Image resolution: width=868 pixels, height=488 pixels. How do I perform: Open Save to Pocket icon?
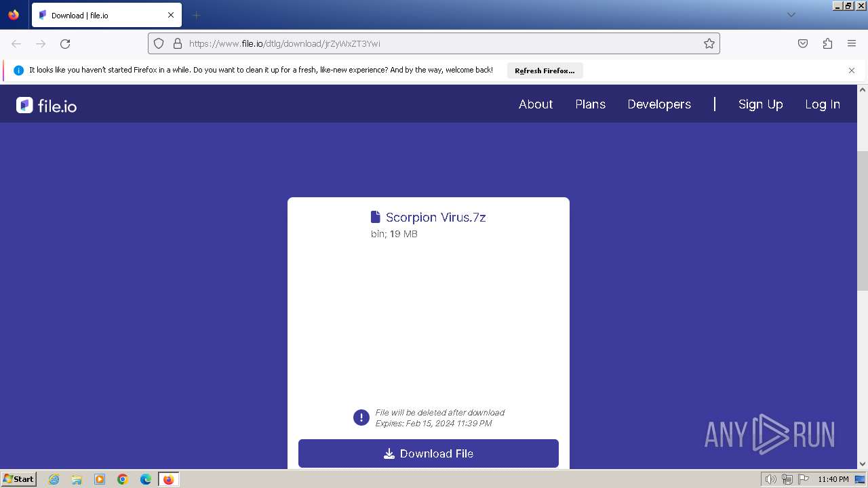tap(803, 43)
